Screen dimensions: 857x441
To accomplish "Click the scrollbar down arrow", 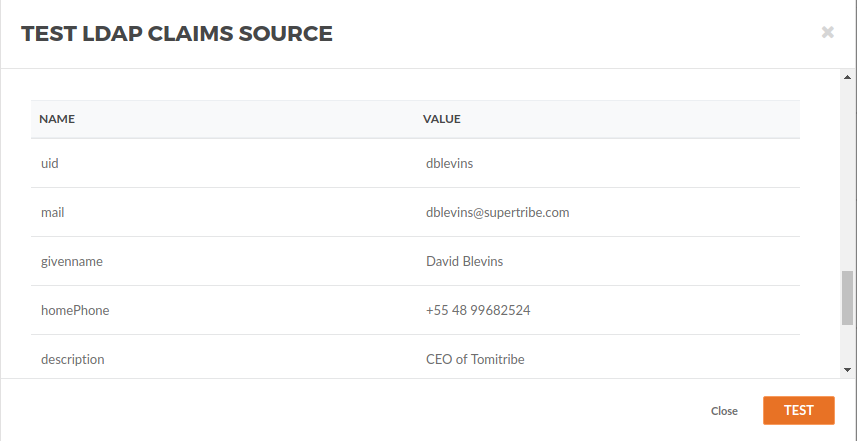I will (847, 370).
